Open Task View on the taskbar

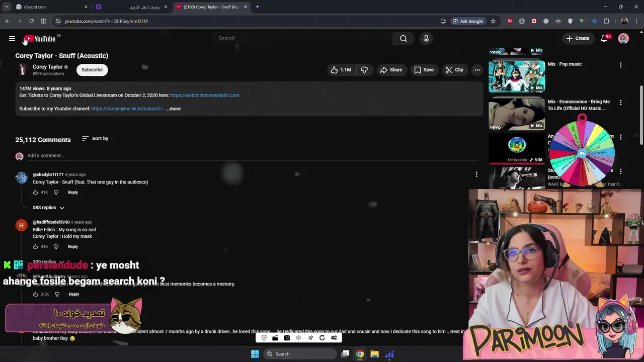pyautogui.click(x=345, y=354)
